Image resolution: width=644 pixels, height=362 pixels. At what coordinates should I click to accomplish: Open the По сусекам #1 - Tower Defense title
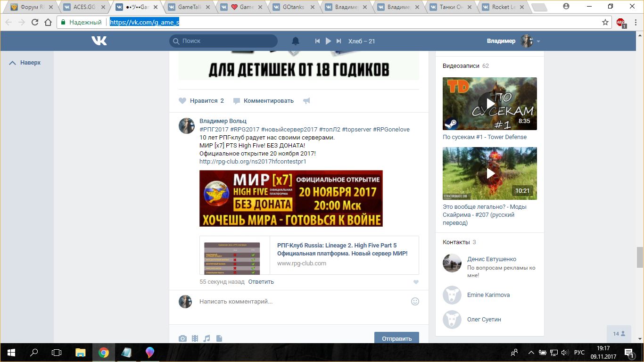[x=485, y=137]
